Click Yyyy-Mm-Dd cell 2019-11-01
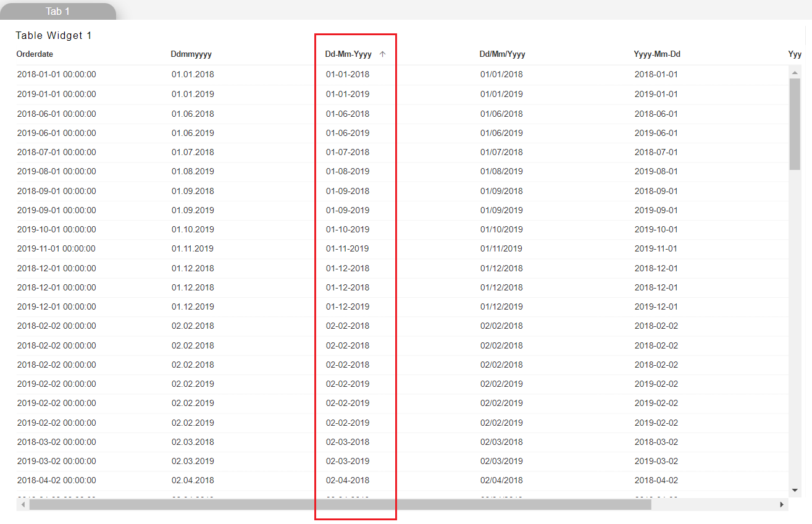 [656, 249]
